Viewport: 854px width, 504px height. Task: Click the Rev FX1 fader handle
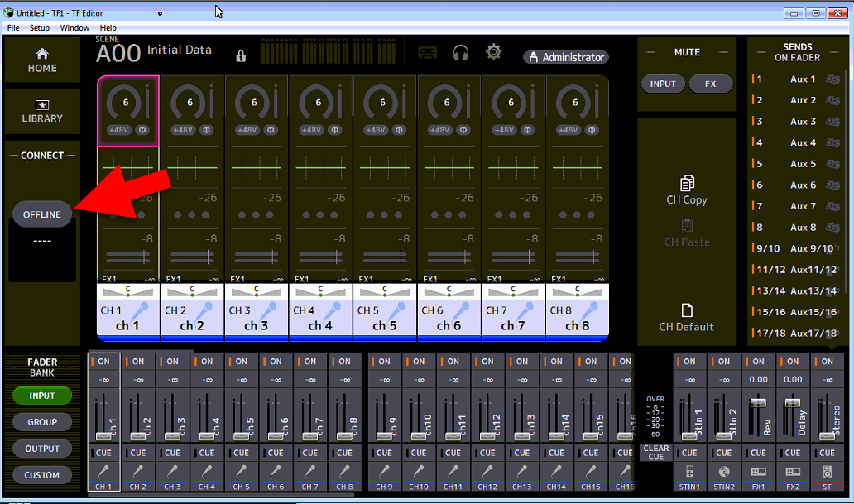pos(758,402)
